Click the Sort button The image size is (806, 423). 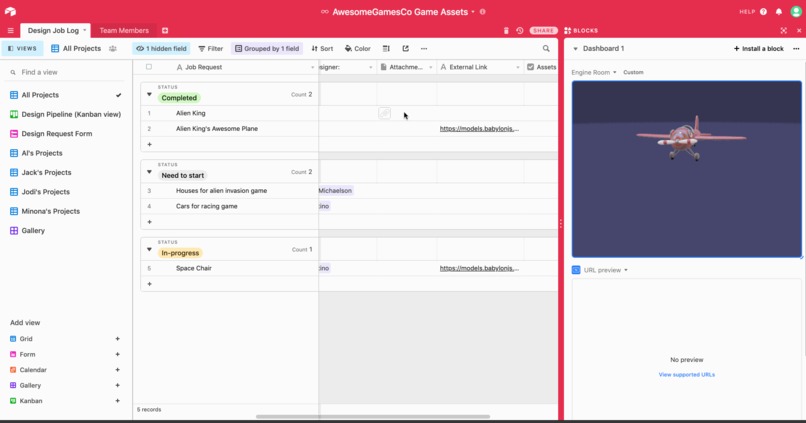pos(322,48)
